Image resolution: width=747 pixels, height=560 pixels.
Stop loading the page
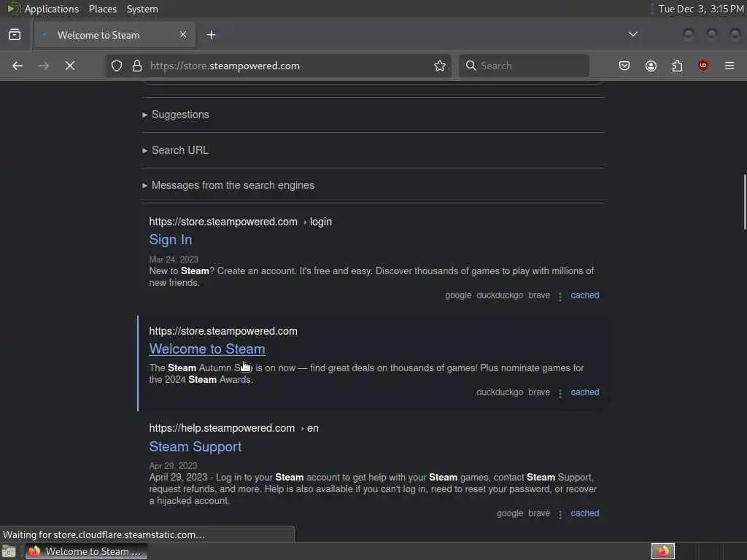[70, 66]
